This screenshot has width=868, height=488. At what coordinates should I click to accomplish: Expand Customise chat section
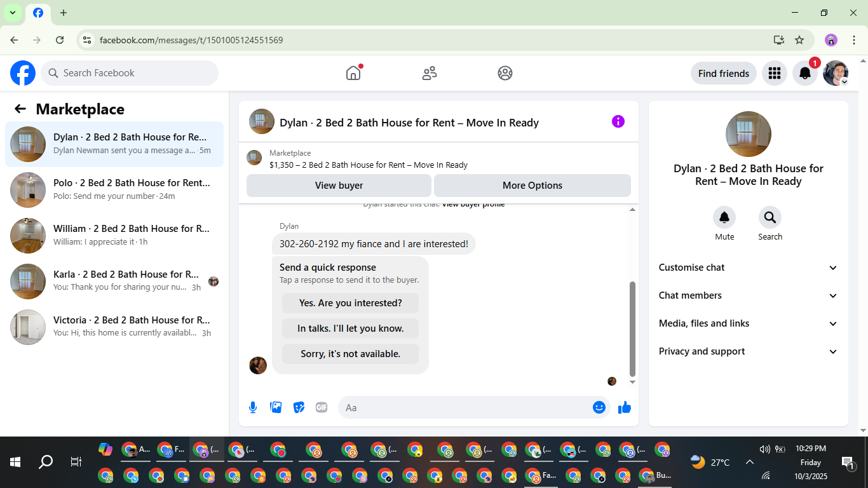pos(749,268)
